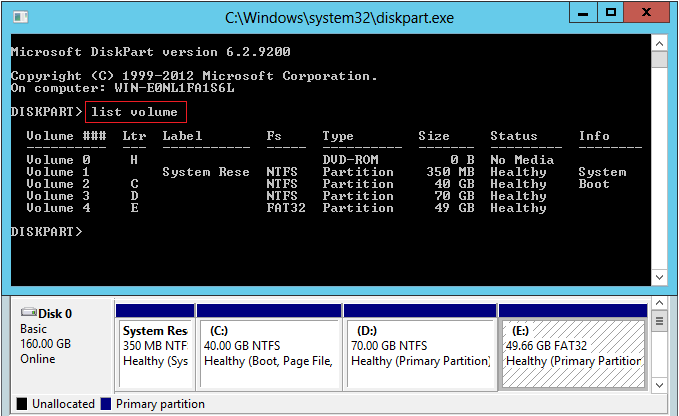679x416 pixels.
Task: Select the System Reserved partition block
Action: [x=155, y=346]
